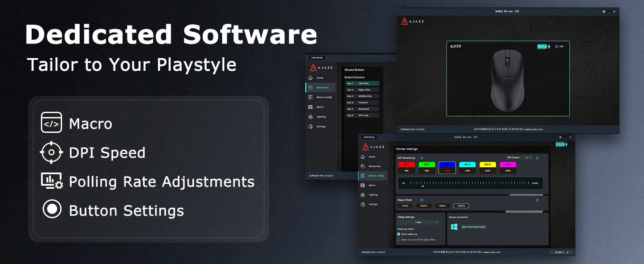Select magenta DPI 6 swatch at 3200
Viewport: 644px width, 264px height.
508,167
